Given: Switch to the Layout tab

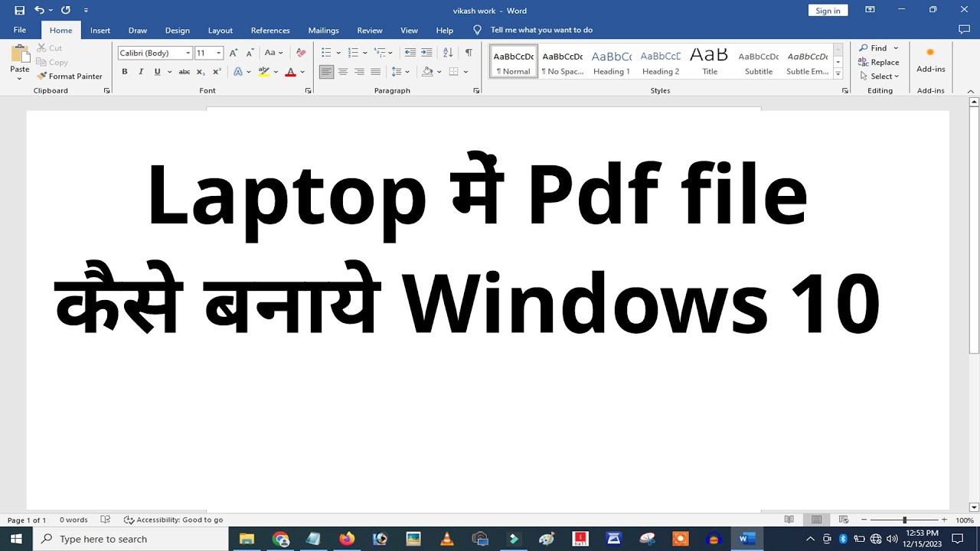Looking at the screenshot, I should 220,31.
